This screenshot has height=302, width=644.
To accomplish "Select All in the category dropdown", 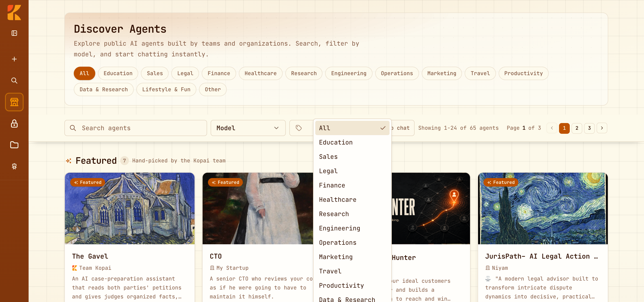I will tap(352, 128).
